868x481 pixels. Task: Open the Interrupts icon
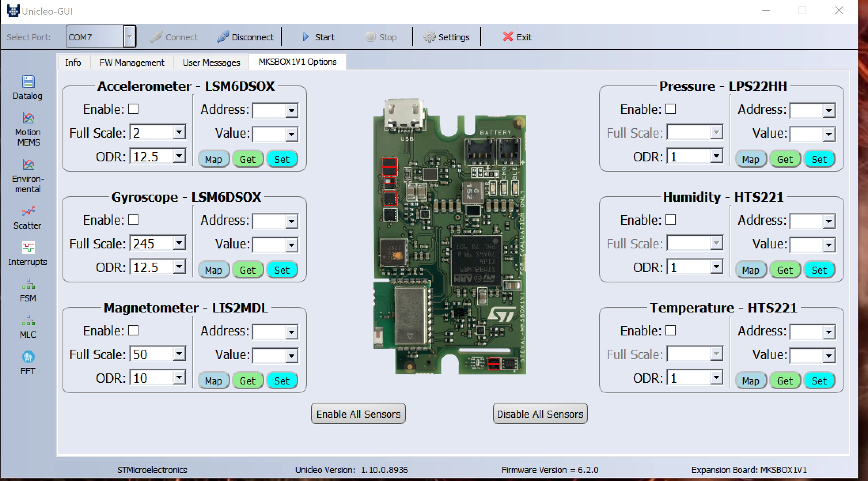28,248
